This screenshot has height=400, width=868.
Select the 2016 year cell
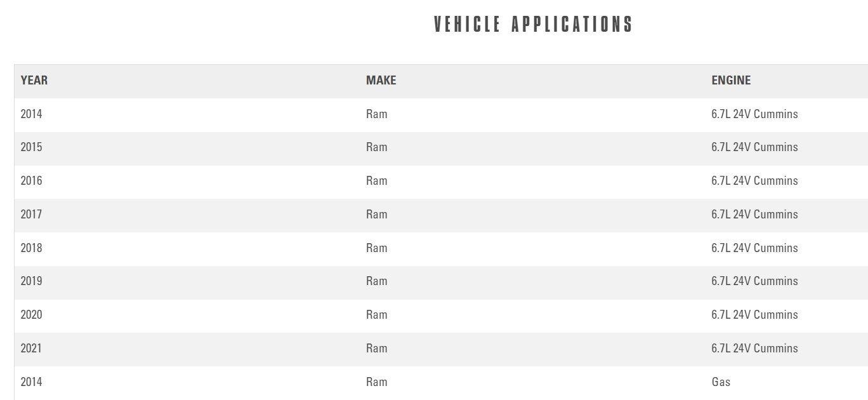[31, 181]
